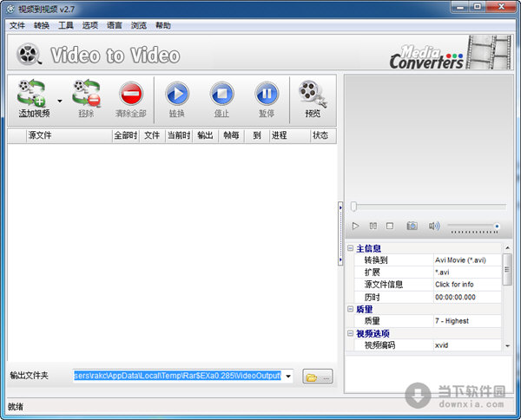Click the 进程 column header
Image resolution: width=521 pixels, height=420 pixels.
[289, 135]
